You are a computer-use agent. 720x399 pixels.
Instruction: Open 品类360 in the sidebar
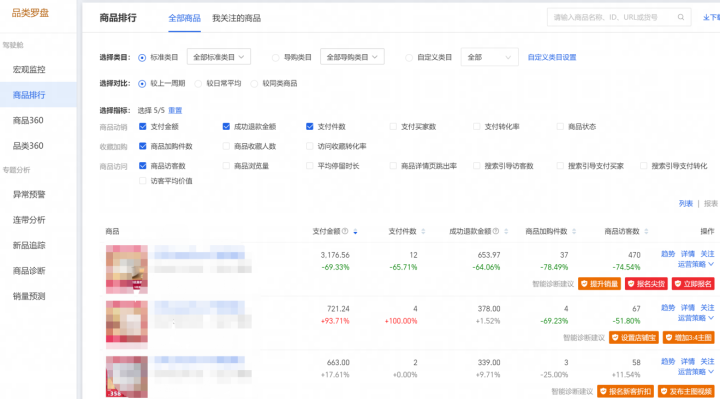28,146
